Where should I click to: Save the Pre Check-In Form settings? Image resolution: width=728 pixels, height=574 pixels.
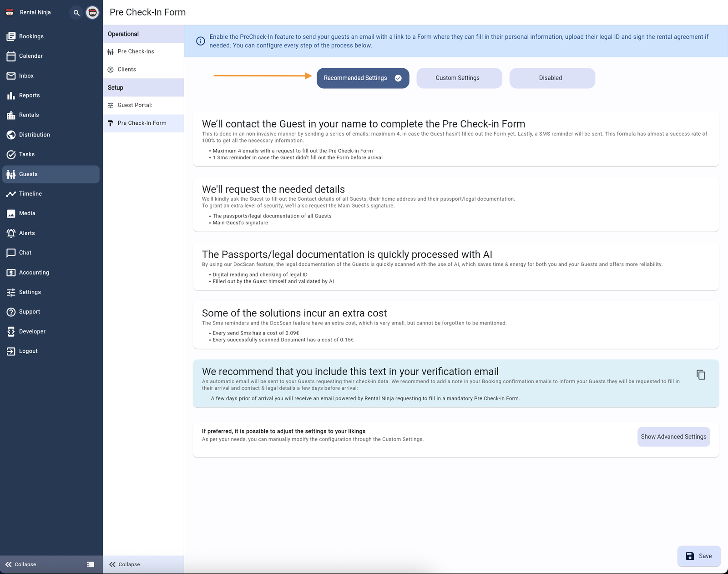pos(699,556)
